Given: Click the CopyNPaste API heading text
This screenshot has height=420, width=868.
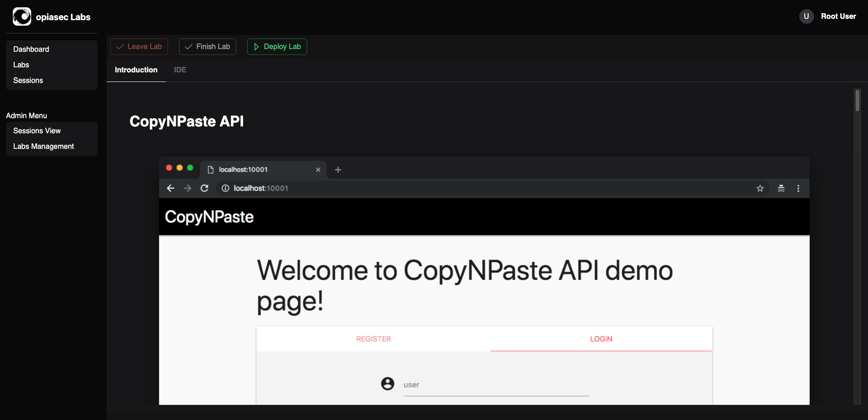Looking at the screenshot, I should 186,121.
